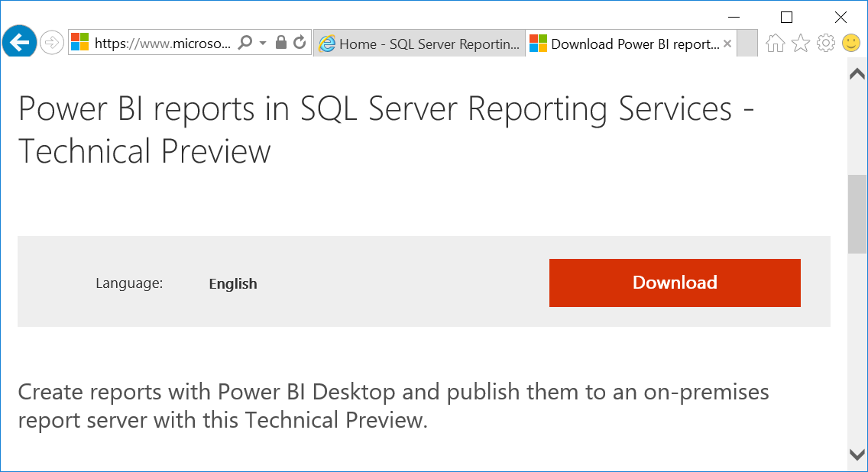868x472 pixels.
Task: Send feedback via the smiley icon
Action: (850, 44)
